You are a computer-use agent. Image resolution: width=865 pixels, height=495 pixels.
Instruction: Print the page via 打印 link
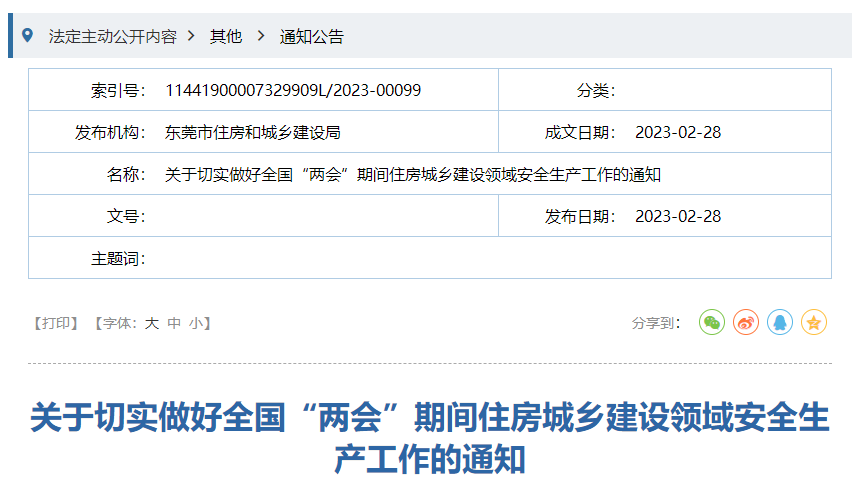[x=55, y=323]
